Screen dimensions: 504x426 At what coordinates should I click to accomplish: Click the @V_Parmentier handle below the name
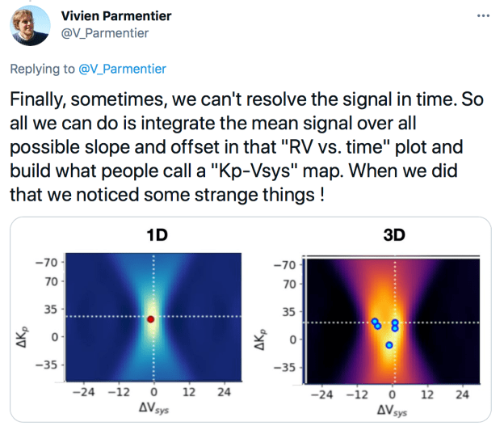[x=105, y=33]
